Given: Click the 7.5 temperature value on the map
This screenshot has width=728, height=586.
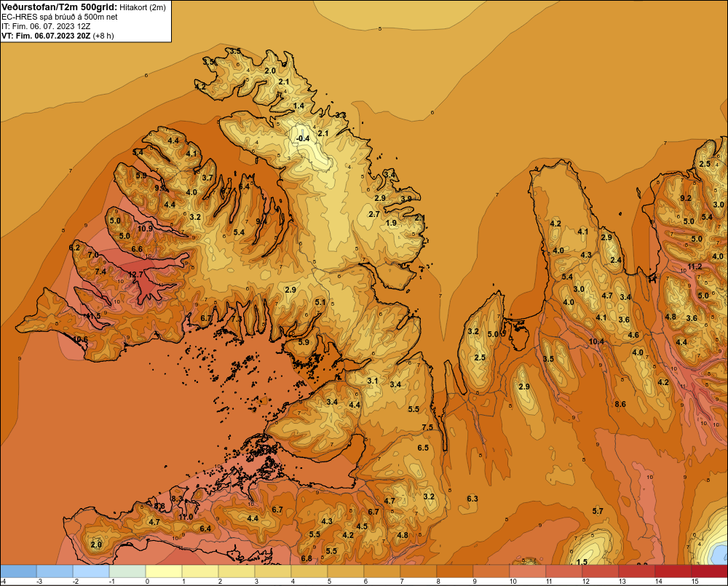Looking at the screenshot, I should pyautogui.click(x=427, y=427).
